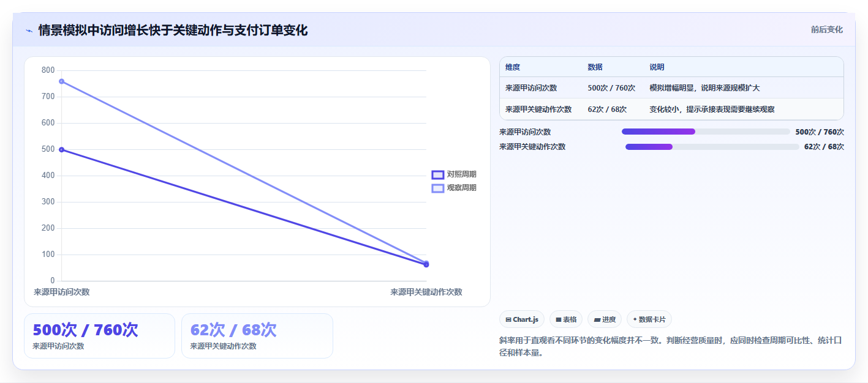868x383 pixels.
Task: Click the 62次 / 68次 value beside progress bar
Action: point(824,147)
